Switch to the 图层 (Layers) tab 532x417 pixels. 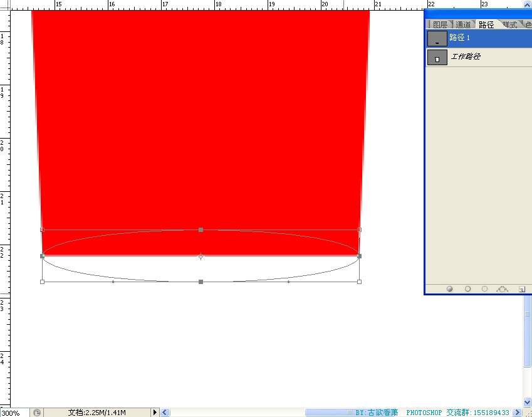[440, 24]
